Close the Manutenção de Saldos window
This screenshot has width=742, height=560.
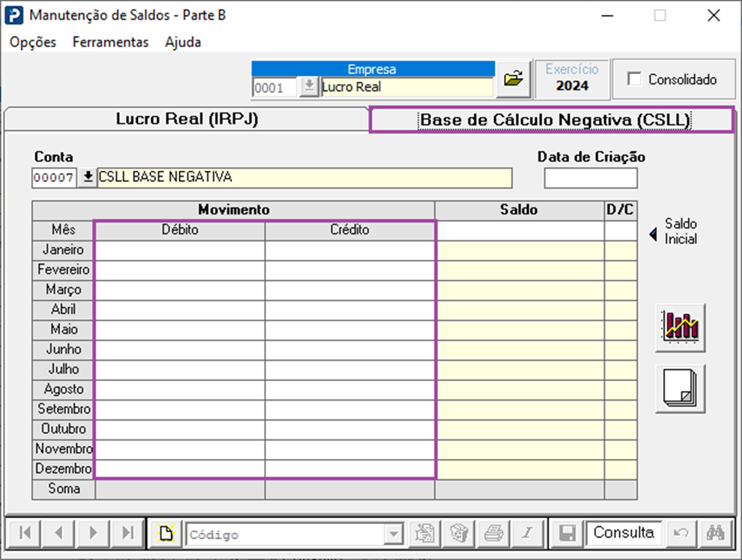(x=714, y=15)
